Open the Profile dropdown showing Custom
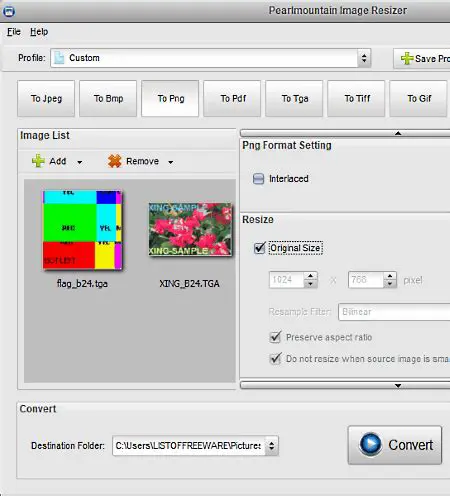The image size is (450, 496). pos(210,58)
